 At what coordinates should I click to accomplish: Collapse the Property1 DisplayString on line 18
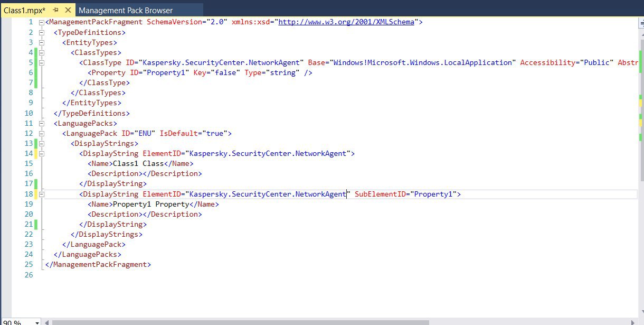click(x=42, y=194)
